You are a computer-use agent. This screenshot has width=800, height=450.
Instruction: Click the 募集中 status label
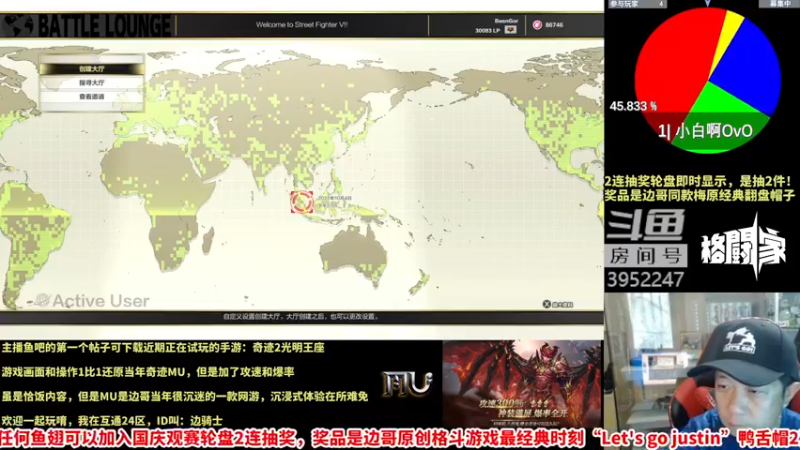(x=780, y=4)
